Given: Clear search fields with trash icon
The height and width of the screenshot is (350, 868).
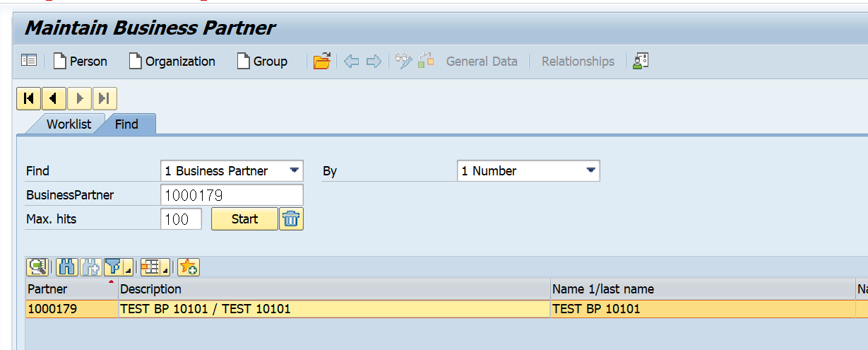Looking at the screenshot, I should (291, 219).
